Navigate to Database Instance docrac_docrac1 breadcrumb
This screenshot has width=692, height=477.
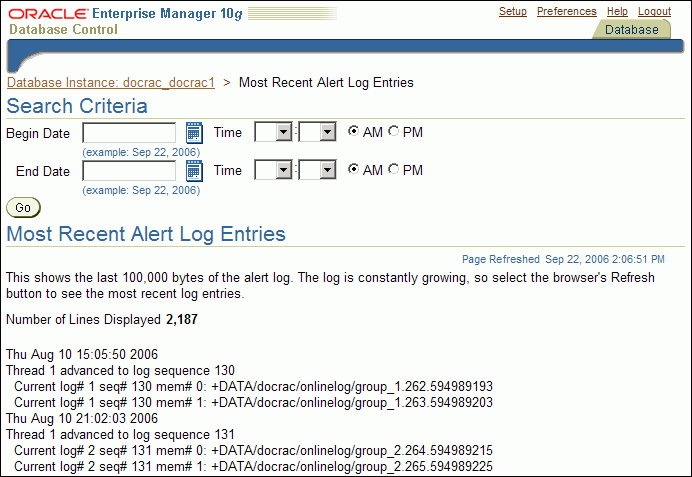pos(111,83)
